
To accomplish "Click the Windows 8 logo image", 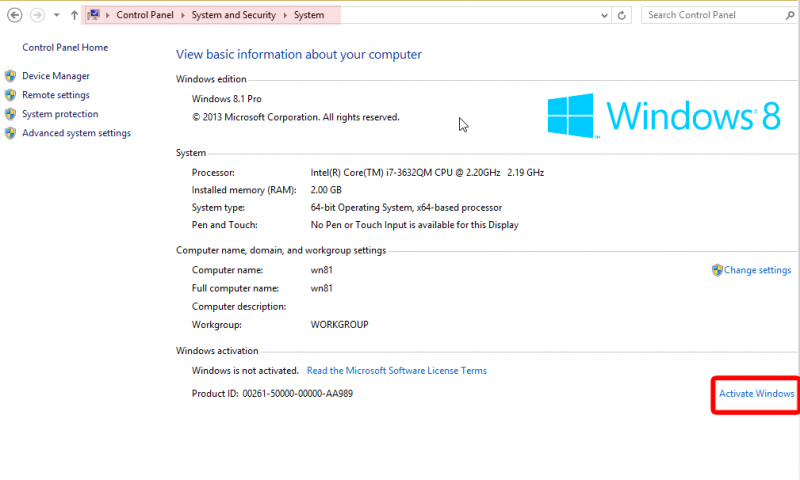I will [664, 115].
